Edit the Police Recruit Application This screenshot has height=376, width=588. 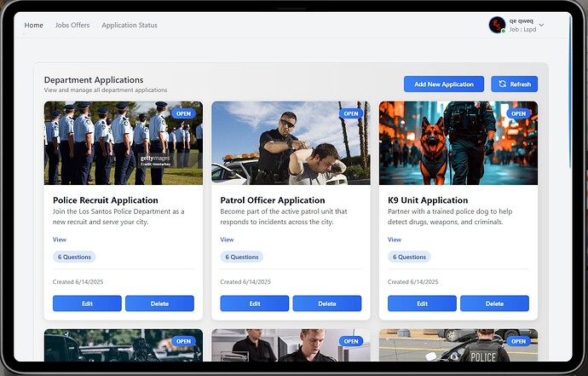[87, 304]
